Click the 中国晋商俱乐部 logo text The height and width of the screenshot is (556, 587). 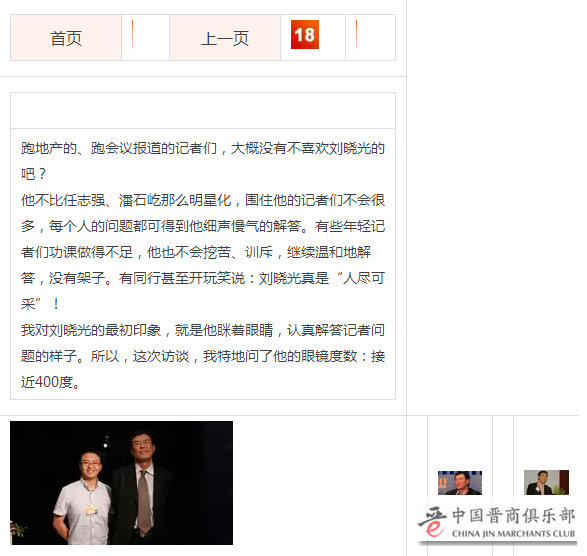click(x=513, y=516)
